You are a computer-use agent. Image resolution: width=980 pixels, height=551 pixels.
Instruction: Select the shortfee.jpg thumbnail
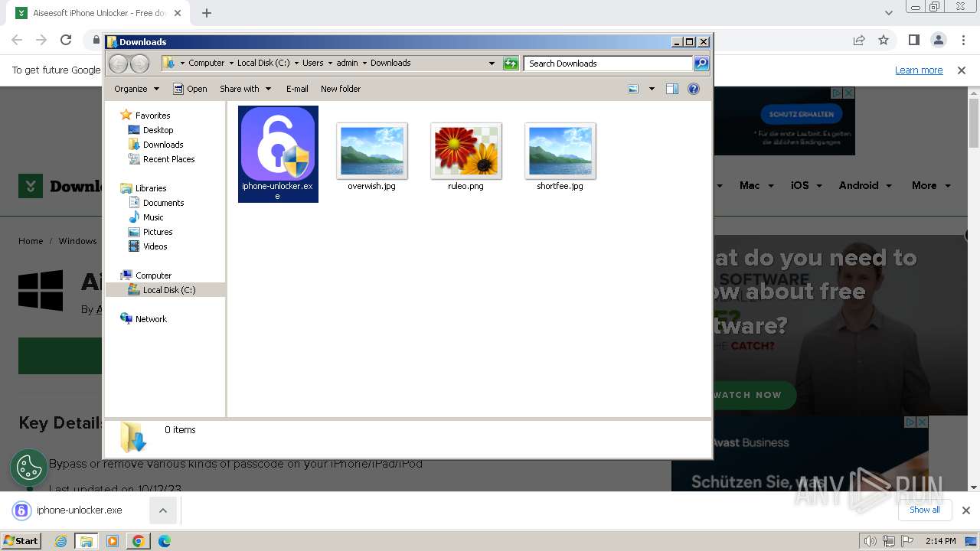[560, 151]
